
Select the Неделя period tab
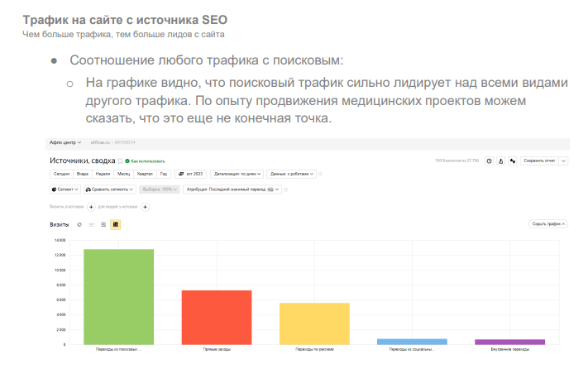coord(103,174)
